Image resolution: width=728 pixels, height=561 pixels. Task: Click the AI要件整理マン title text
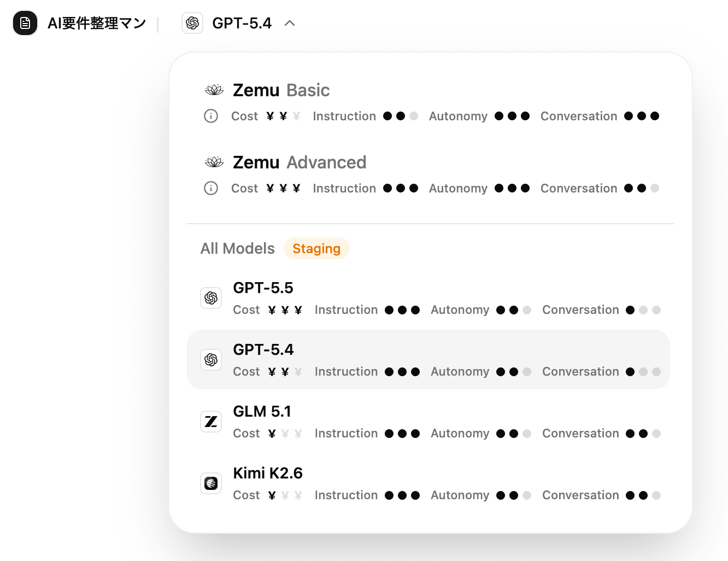point(97,23)
